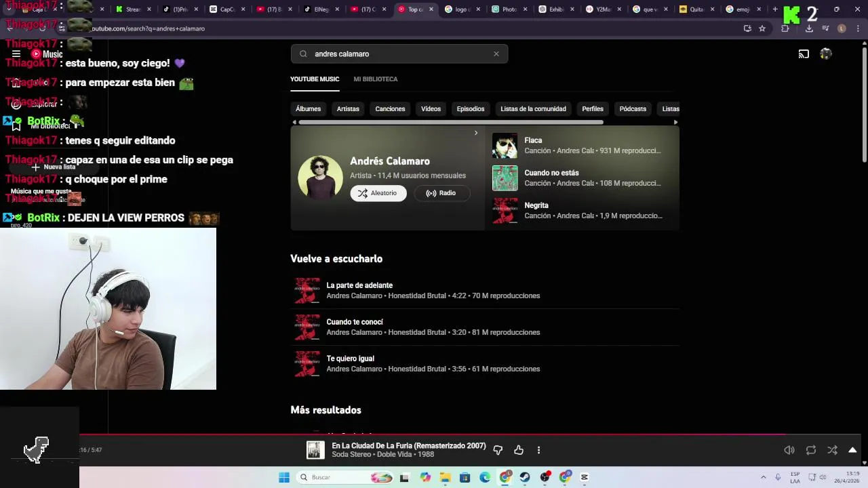Screen dimensions: 868x488
Task: Open the Windows Start menu
Action: pos(284,478)
